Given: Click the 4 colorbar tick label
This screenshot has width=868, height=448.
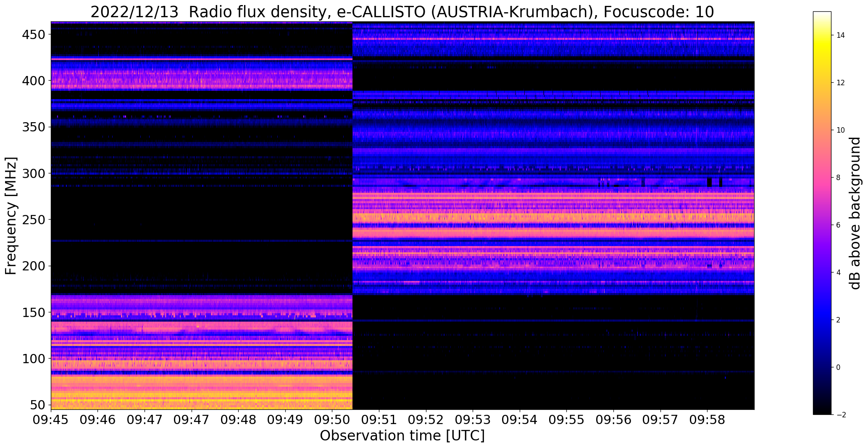Looking at the screenshot, I should (x=838, y=272).
